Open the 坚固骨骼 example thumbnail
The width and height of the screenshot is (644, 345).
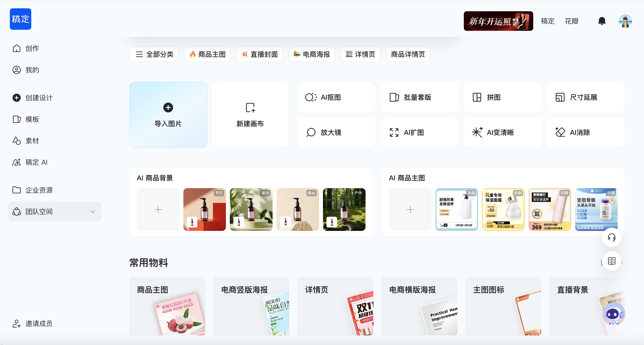[x=596, y=209]
